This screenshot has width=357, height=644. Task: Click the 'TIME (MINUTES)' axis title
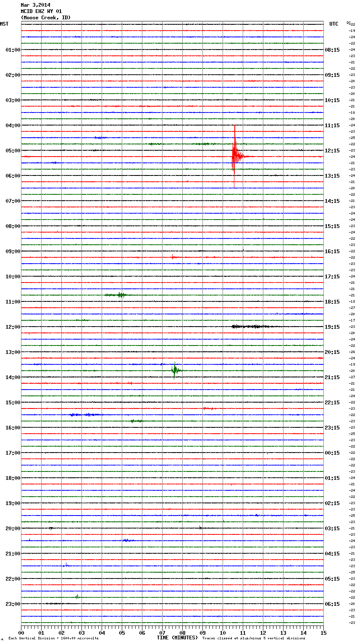coord(177,638)
